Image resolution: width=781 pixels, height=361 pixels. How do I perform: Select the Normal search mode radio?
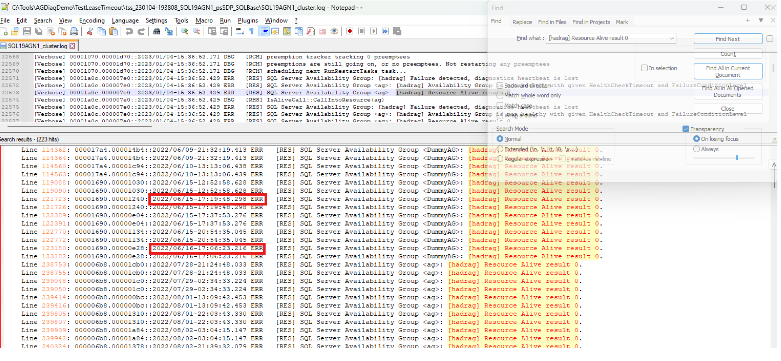point(500,139)
